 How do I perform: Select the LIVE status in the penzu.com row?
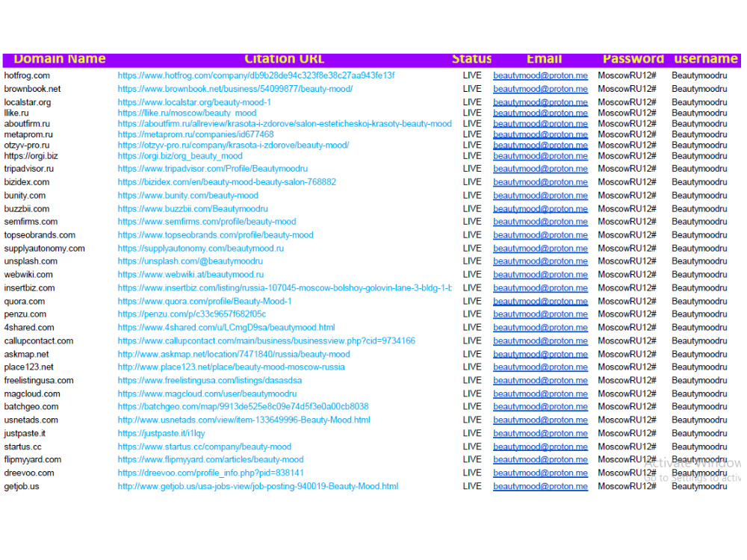[x=472, y=314]
